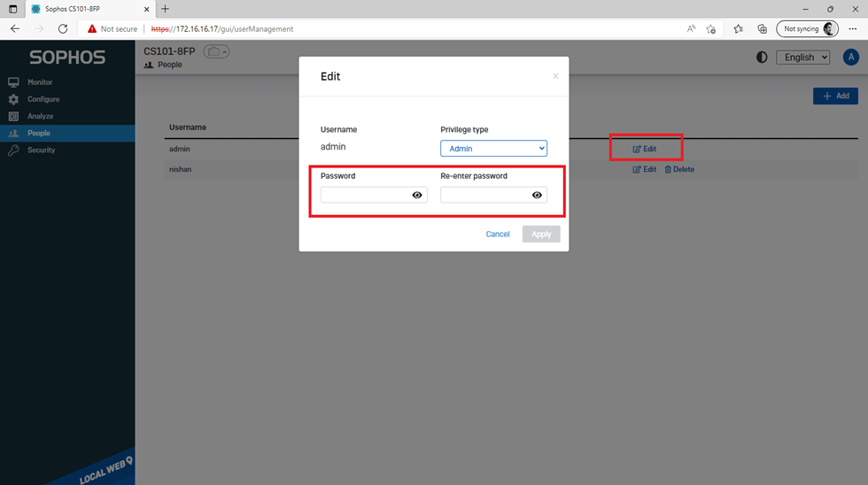Click the user avatar icon
Screen dimensions: 868x485
(850, 57)
